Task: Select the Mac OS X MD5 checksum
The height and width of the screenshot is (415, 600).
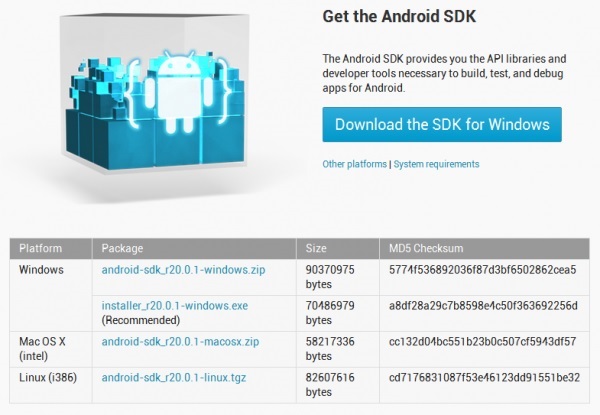Action: point(482,341)
